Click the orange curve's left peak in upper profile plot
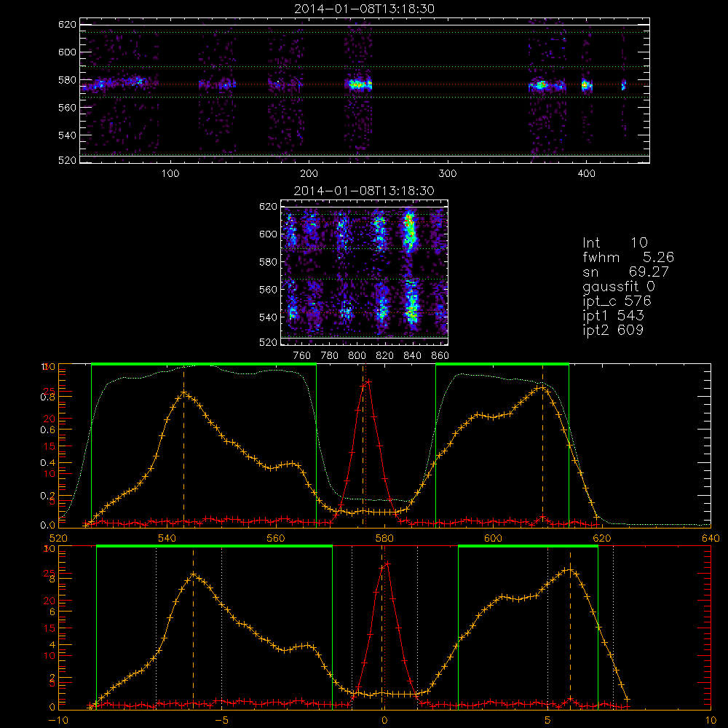 183,393
